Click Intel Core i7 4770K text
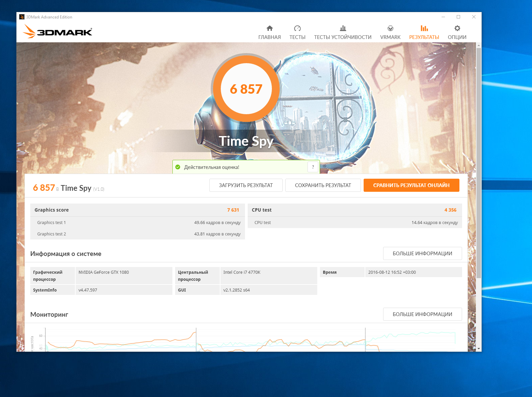The height and width of the screenshot is (397, 532). [x=242, y=272]
